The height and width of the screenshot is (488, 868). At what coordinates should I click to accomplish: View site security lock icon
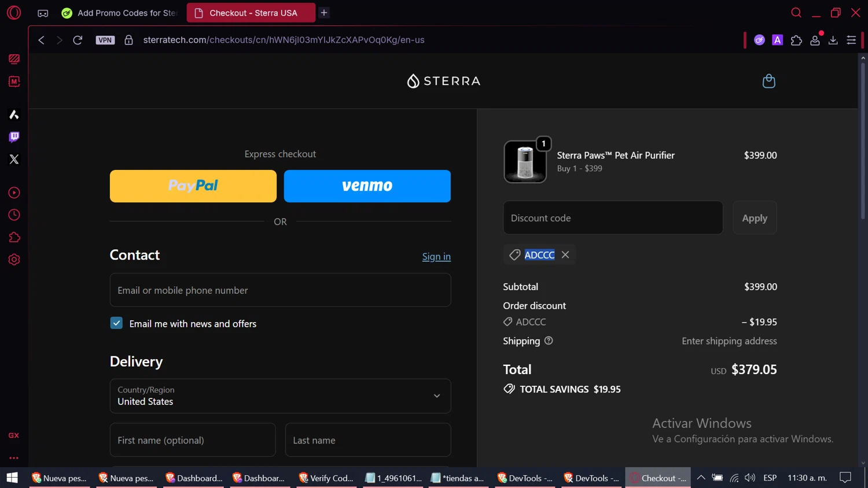128,40
